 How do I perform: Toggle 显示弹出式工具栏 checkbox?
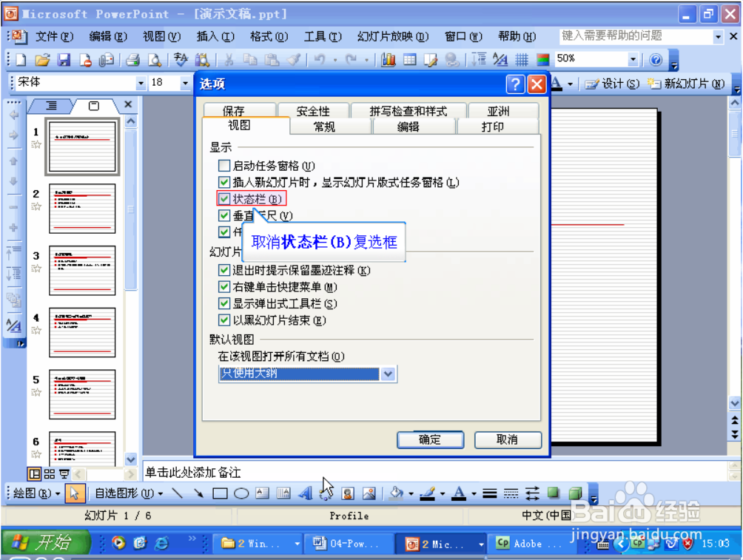(x=223, y=304)
